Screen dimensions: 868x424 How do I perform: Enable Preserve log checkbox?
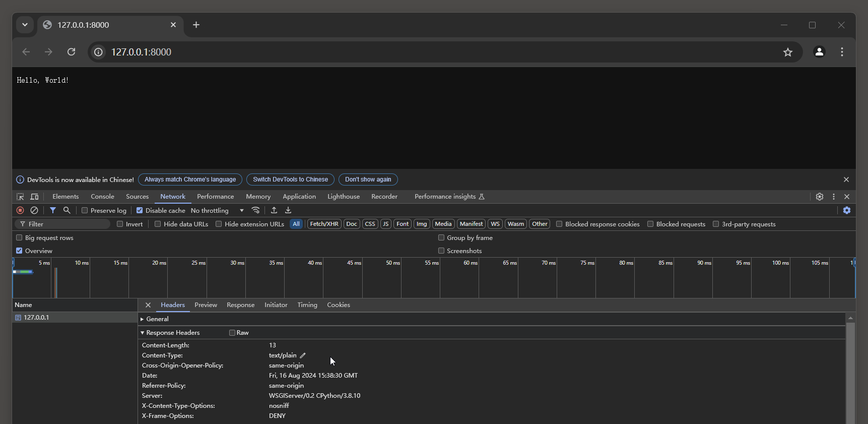click(x=85, y=210)
